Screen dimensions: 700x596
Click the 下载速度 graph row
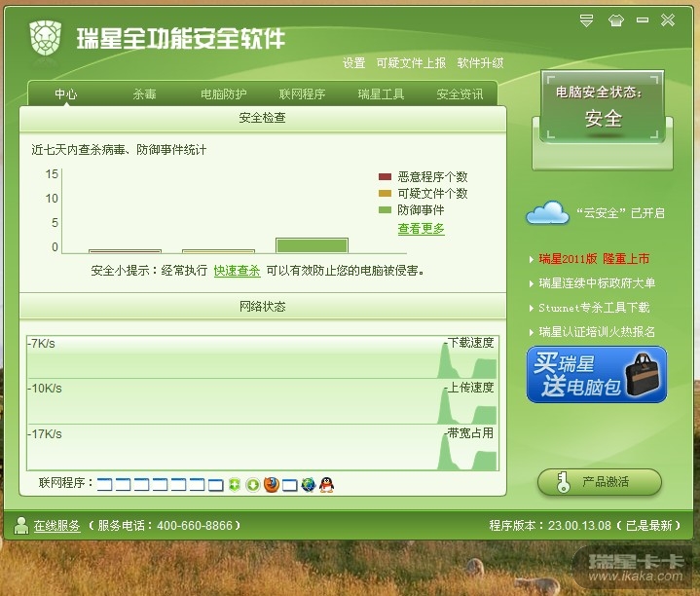(x=263, y=357)
